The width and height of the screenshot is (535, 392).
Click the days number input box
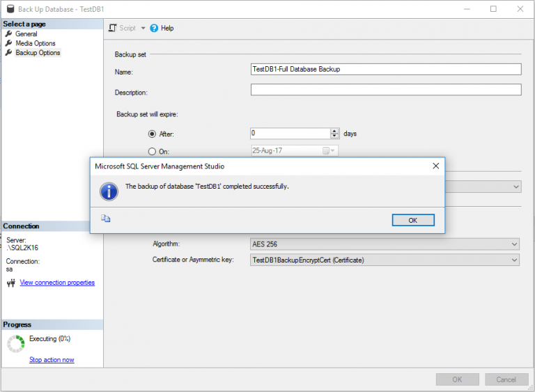pos(290,134)
